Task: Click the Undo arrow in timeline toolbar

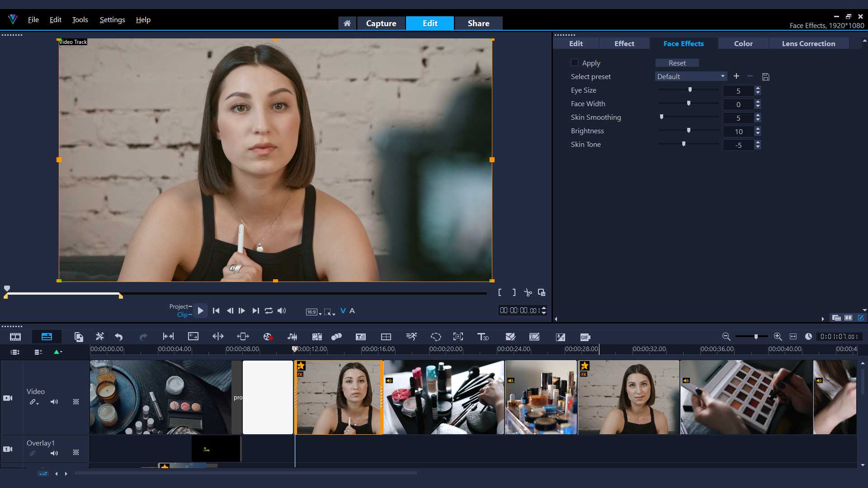Action: tap(119, 337)
